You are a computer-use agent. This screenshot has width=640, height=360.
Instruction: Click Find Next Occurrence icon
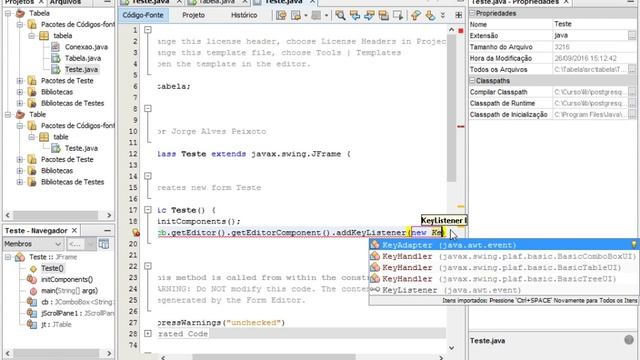coord(369,16)
